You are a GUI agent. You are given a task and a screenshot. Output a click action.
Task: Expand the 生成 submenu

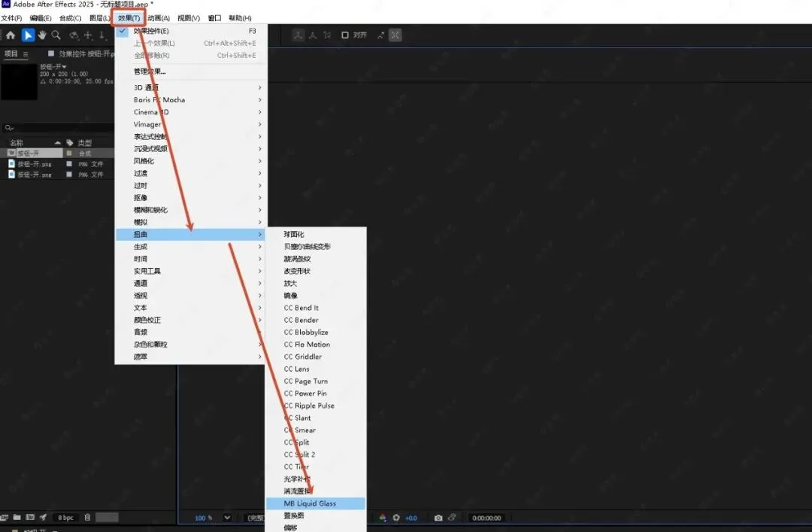click(191, 246)
